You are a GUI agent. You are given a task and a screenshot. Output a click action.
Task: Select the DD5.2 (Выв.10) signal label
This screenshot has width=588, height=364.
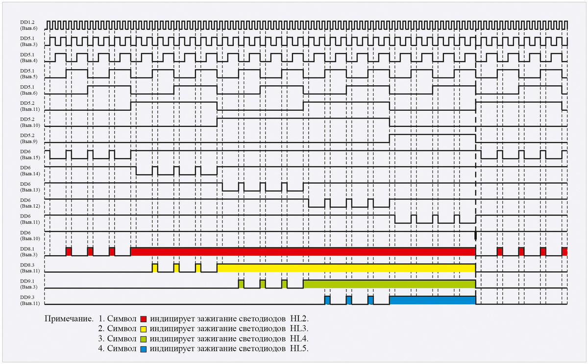click(29, 122)
